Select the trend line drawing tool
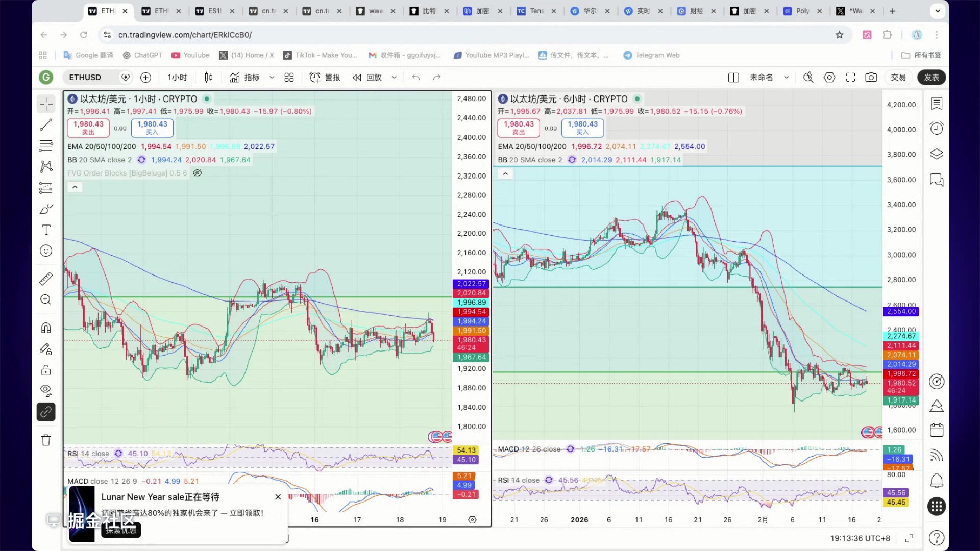980x551 pixels. (x=46, y=124)
